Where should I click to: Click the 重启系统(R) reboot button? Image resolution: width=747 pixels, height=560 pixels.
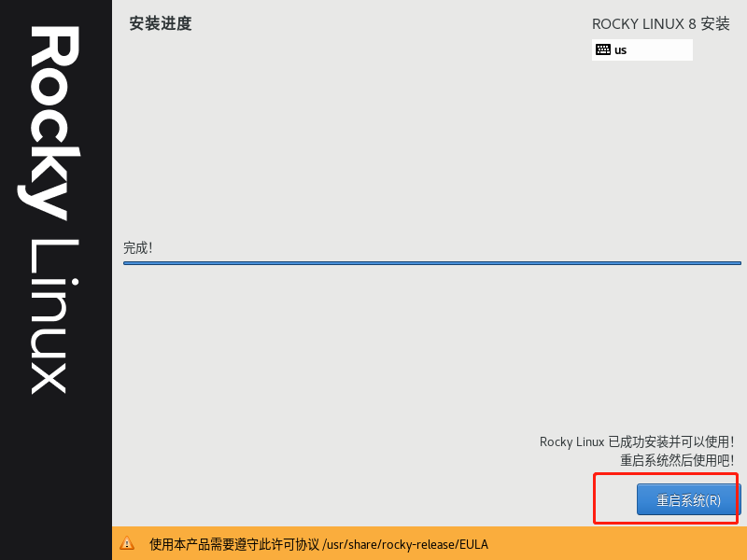click(x=688, y=499)
